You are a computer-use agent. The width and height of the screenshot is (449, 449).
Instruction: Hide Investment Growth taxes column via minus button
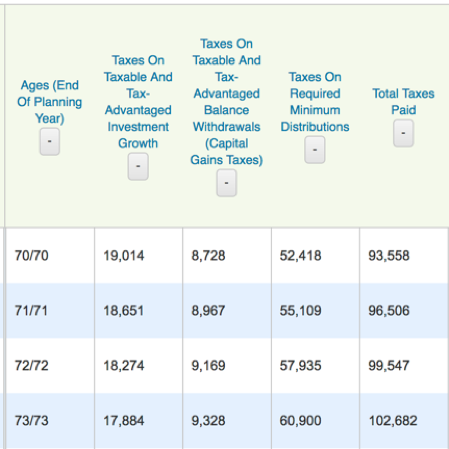click(138, 166)
